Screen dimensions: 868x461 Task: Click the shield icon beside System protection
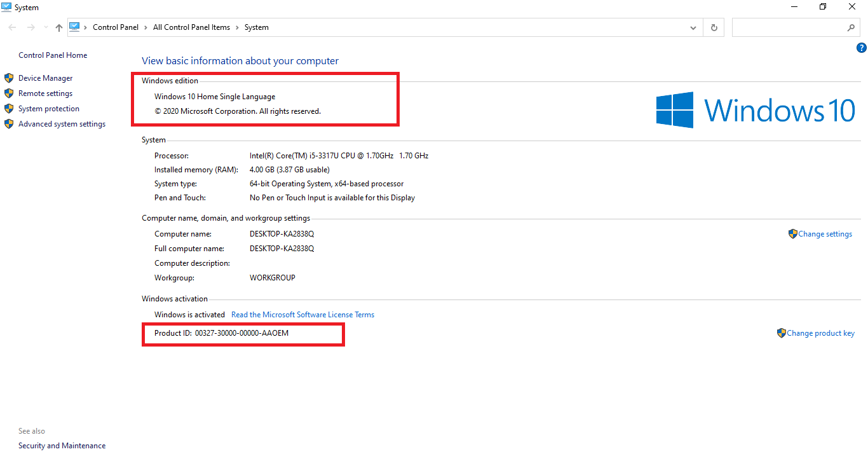tap(9, 109)
